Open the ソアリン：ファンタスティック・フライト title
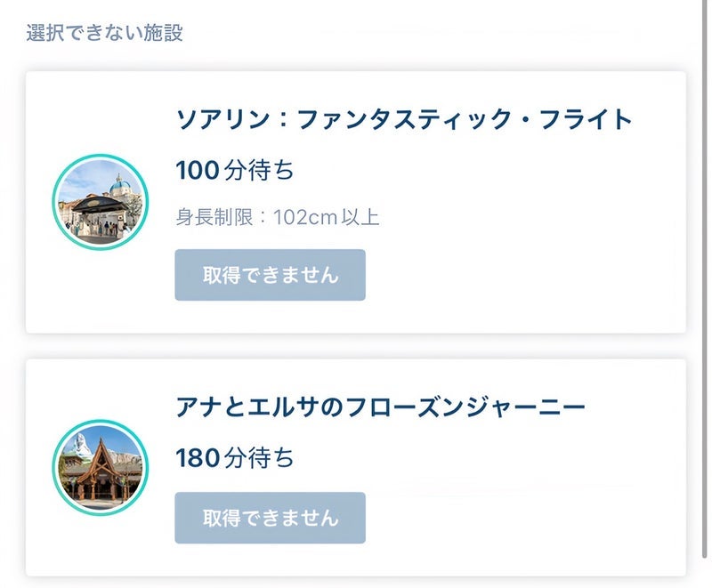This screenshot has height=588, width=712. (x=404, y=119)
